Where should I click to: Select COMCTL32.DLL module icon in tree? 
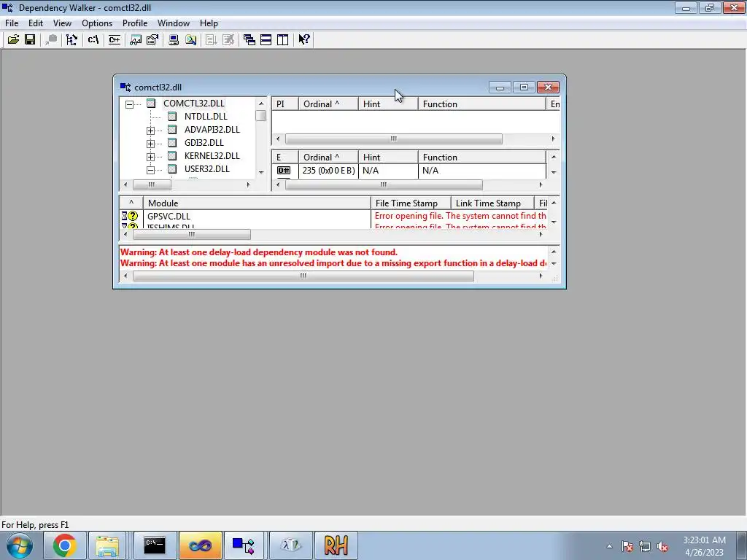(x=151, y=104)
